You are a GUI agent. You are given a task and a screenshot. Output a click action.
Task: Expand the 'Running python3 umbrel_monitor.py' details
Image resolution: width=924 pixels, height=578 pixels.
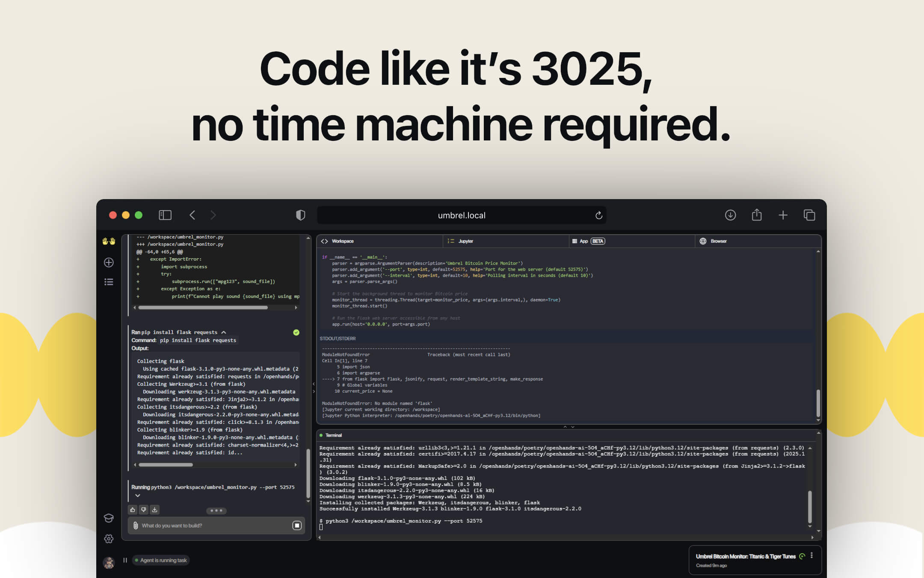point(138,495)
